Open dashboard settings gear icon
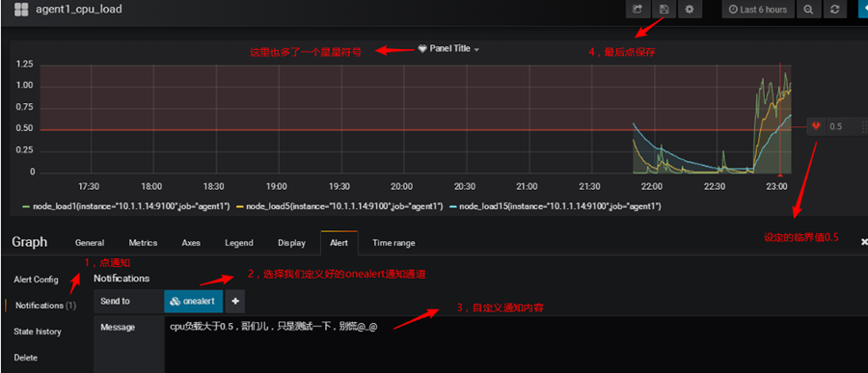The width and height of the screenshot is (868, 373). pyautogui.click(x=690, y=10)
